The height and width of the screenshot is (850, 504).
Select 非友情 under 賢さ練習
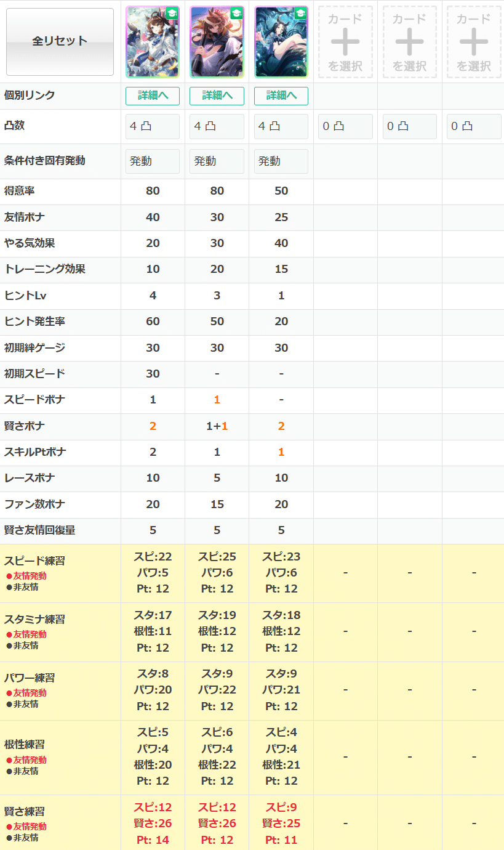click(x=22, y=838)
